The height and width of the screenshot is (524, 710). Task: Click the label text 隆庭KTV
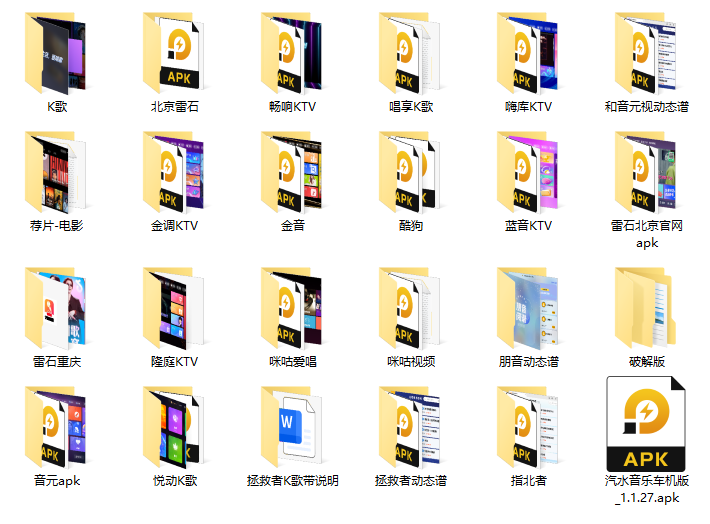(175, 362)
